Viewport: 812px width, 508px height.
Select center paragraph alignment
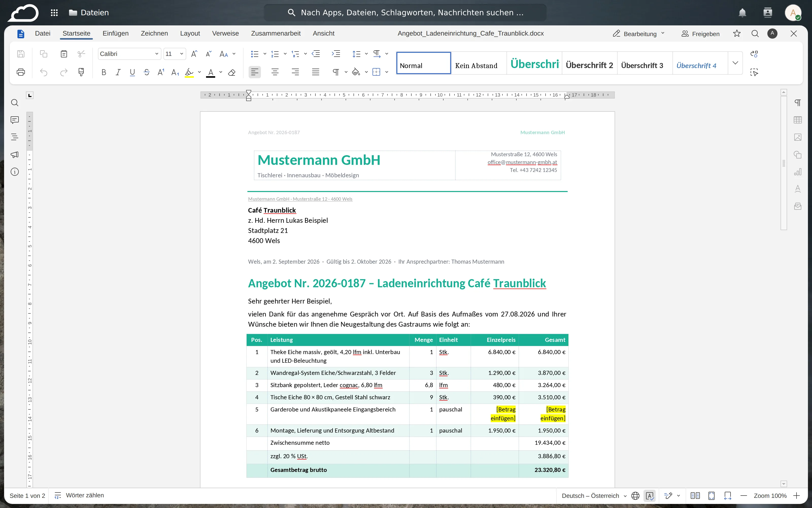(x=275, y=72)
